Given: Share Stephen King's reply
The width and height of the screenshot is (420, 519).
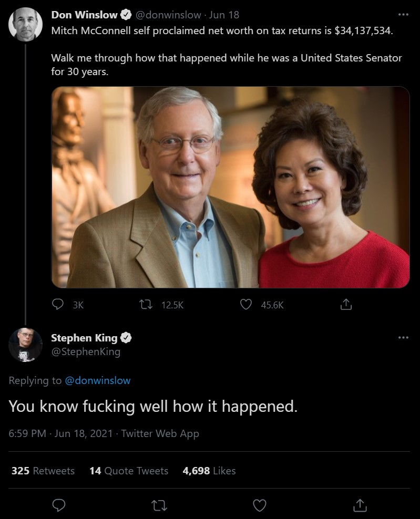Looking at the screenshot, I should [360, 505].
